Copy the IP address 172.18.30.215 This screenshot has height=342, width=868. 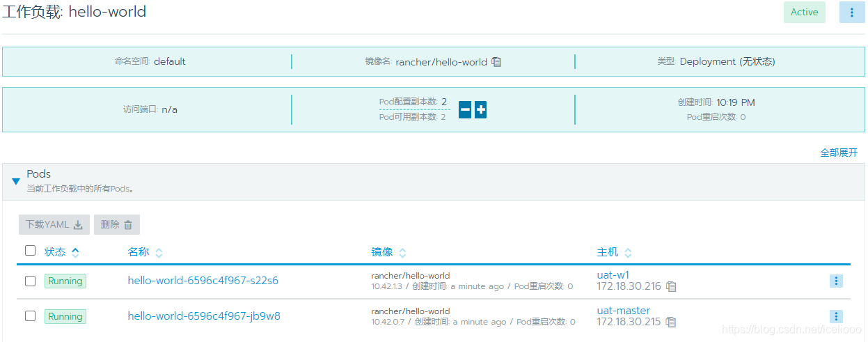[671, 322]
